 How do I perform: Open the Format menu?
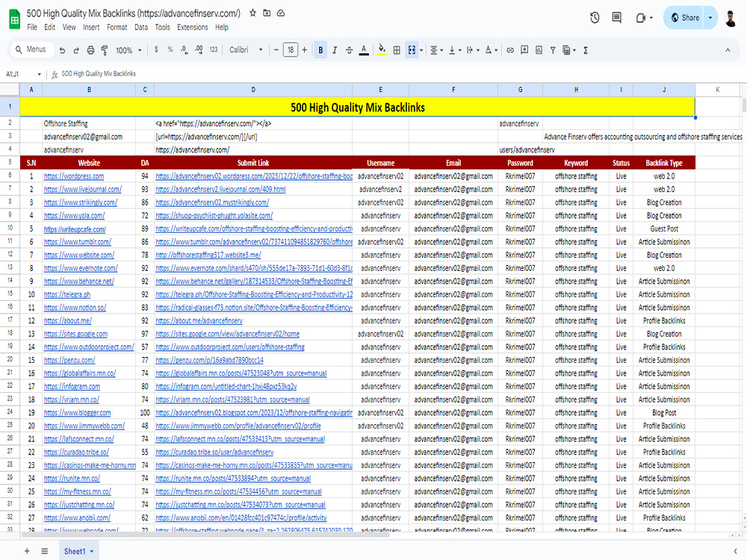[x=117, y=27]
